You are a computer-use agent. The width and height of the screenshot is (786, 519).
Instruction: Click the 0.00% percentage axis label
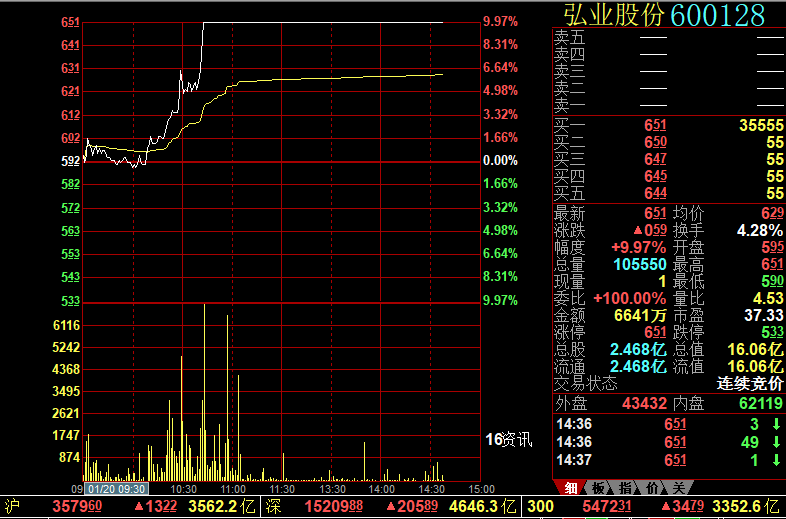click(x=500, y=161)
